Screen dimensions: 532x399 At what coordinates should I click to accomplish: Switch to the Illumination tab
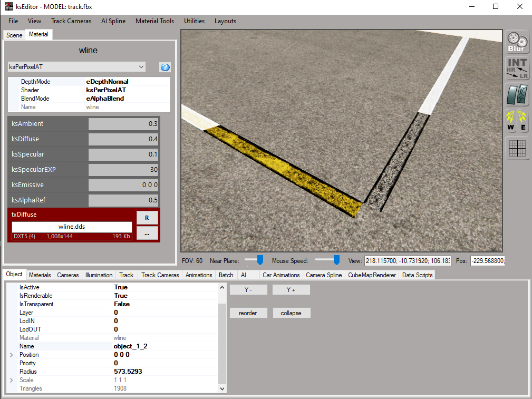(x=99, y=275)
